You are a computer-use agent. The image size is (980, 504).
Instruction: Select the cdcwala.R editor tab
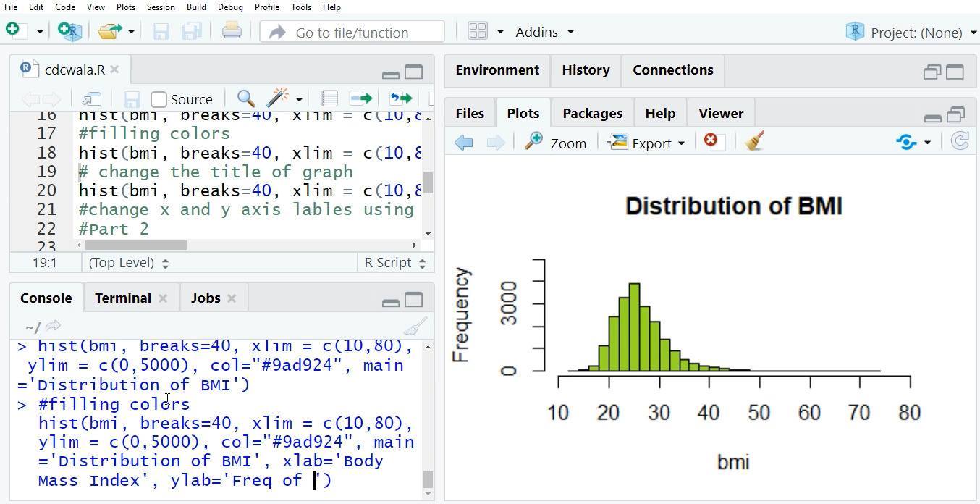click(x=69, y=70)
